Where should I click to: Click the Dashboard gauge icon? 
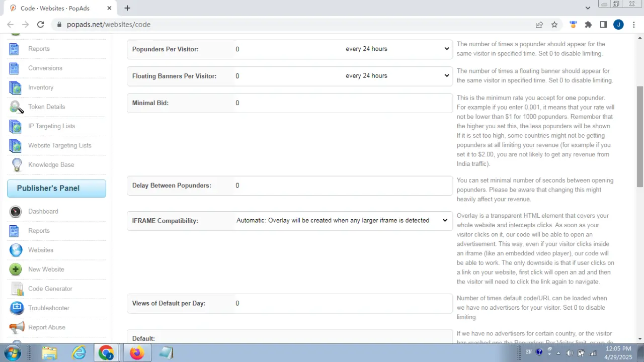pos(16,212)
